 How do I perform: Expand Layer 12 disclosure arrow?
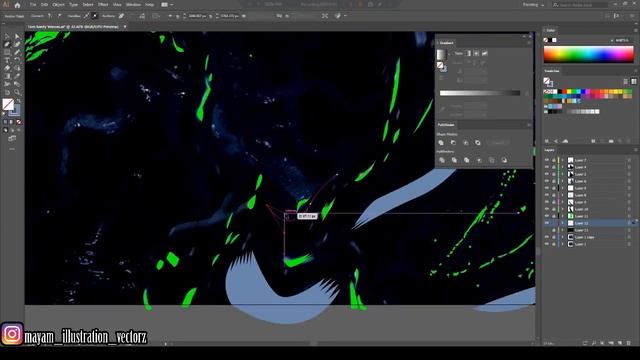tap(563, 223)
